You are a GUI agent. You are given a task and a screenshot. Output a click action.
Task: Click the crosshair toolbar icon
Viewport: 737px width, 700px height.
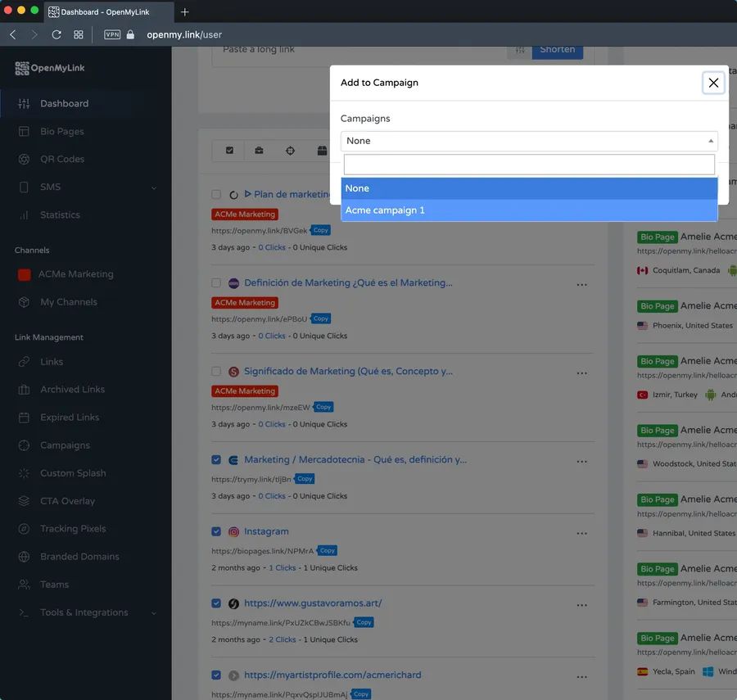point(291,151)
